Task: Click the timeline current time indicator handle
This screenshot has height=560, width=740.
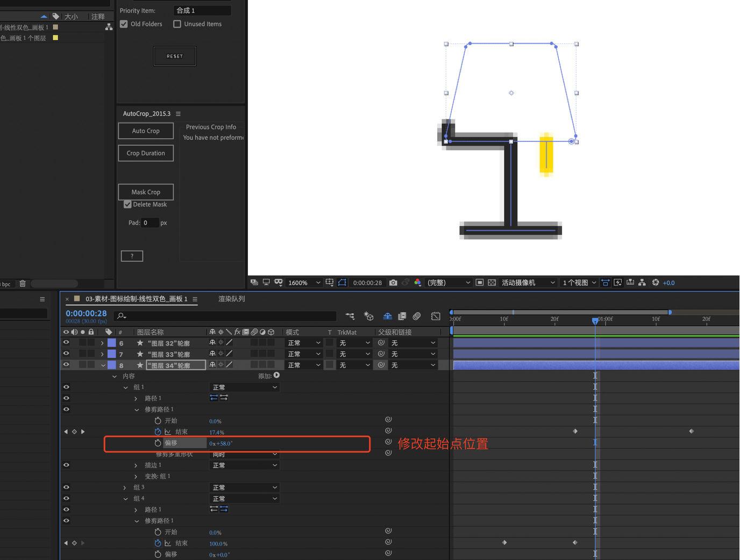Action: pyautogui.click(x=595, y=320)
